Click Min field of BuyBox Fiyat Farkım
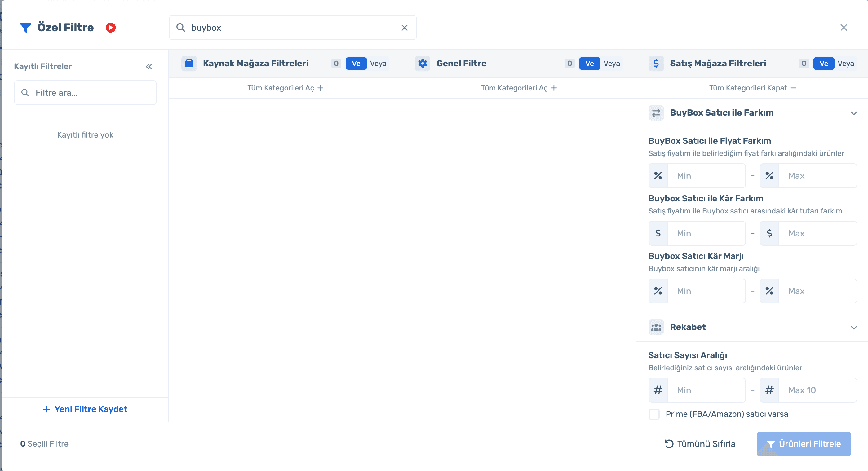This screenshot has width=868, height=471. click(x=706, y=176)
